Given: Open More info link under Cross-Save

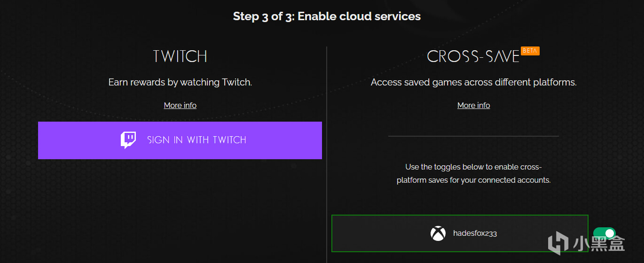Looking at the screenshot, I should [473, 105].
